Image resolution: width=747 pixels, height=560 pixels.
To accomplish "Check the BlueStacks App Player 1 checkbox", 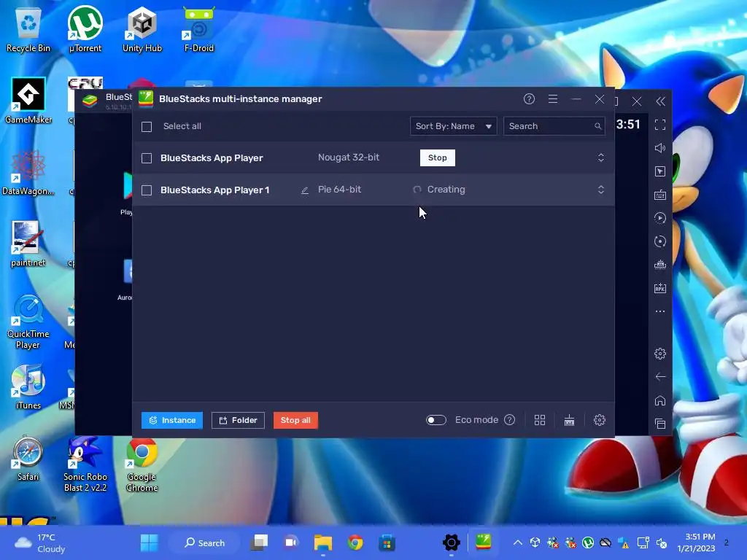I will (x=147, y=190).
